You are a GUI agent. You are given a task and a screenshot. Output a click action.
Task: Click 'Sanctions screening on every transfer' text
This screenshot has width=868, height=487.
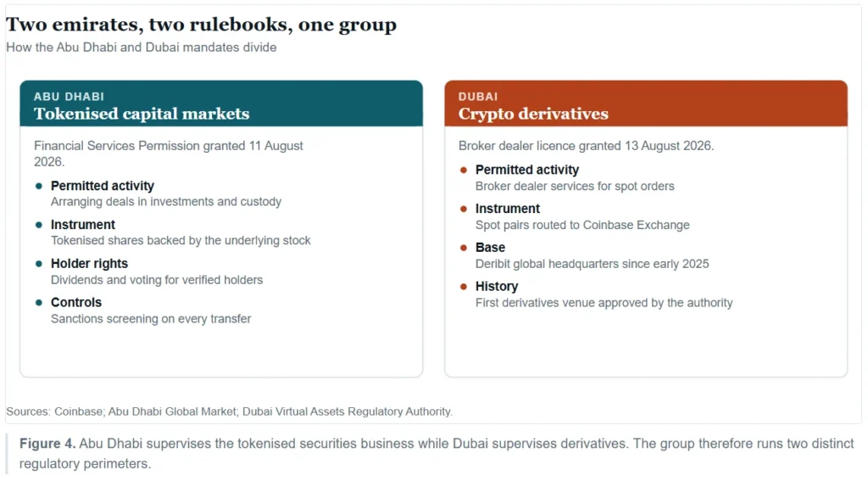[151, 319]
